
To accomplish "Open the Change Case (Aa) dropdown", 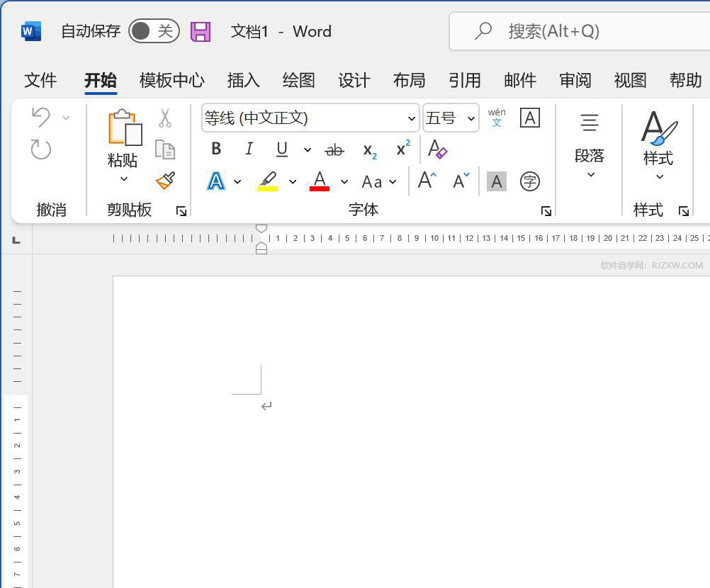I will pyautogui.click(x=393, y=181).
